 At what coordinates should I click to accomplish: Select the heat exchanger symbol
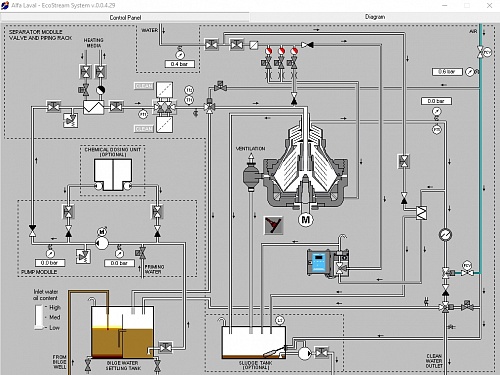coord(93,107)
